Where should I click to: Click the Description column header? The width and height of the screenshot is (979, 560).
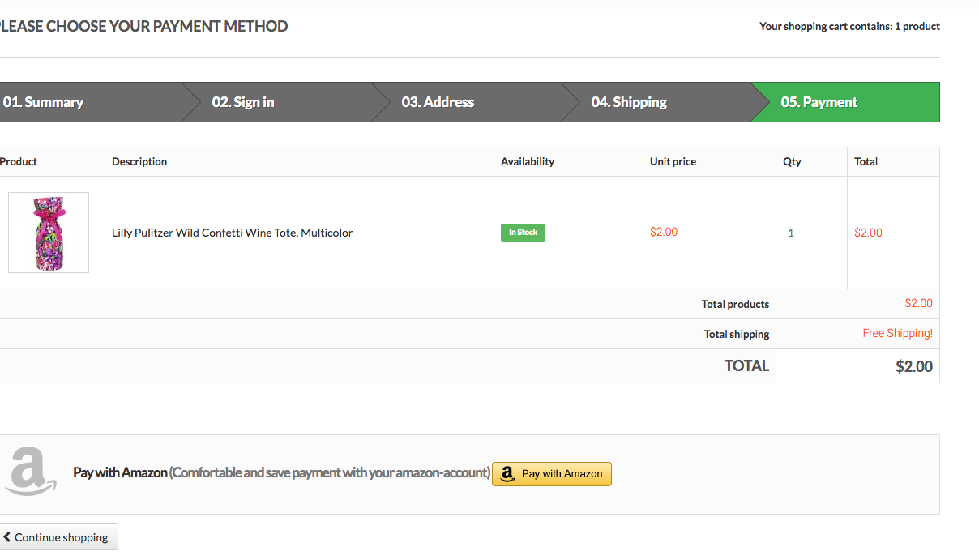coord(139,161)
